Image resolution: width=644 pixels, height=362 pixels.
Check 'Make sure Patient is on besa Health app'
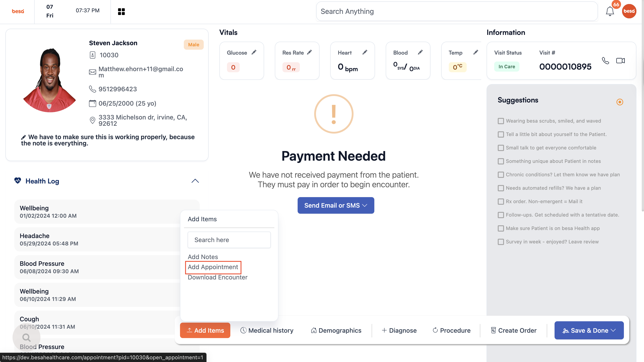[501, 228]
